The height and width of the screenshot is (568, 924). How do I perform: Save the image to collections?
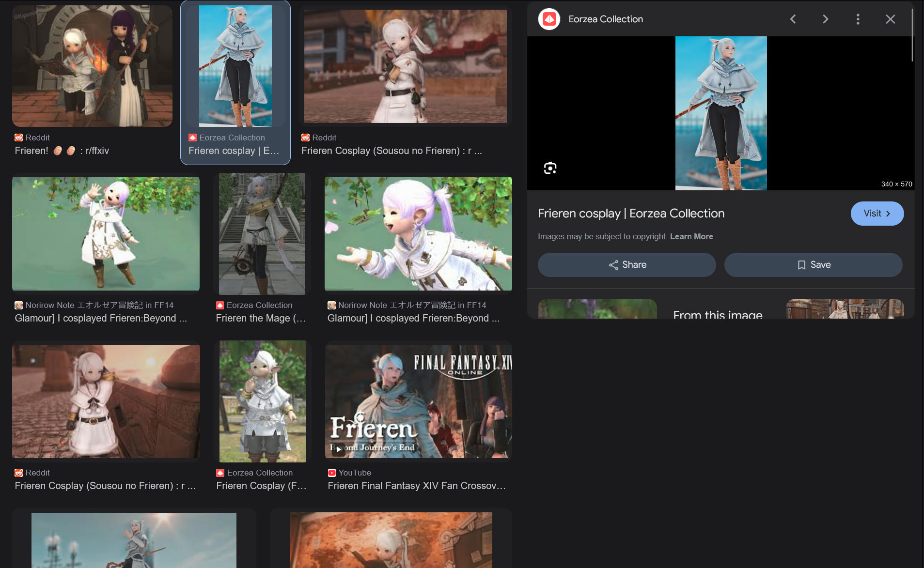click(x=813, y=265)
